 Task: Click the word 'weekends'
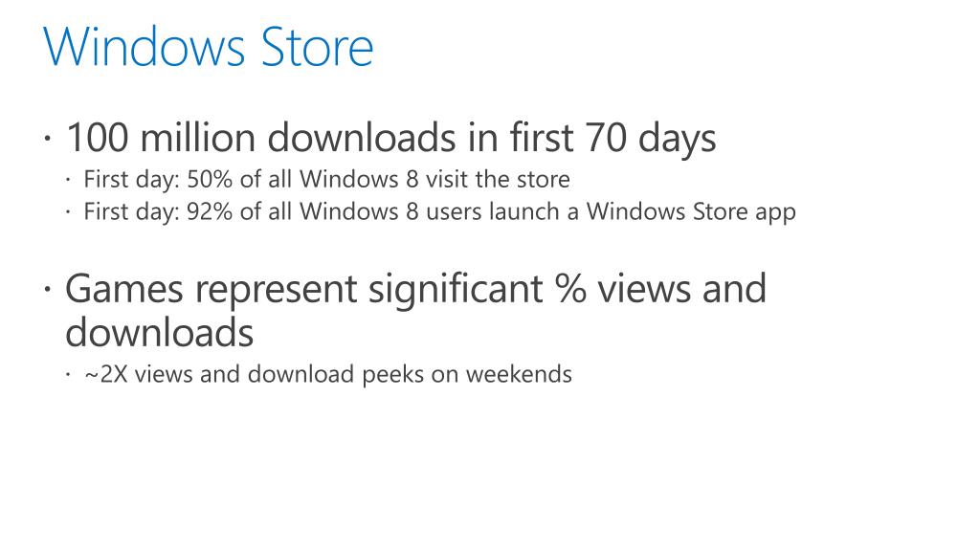coord(519,373)
